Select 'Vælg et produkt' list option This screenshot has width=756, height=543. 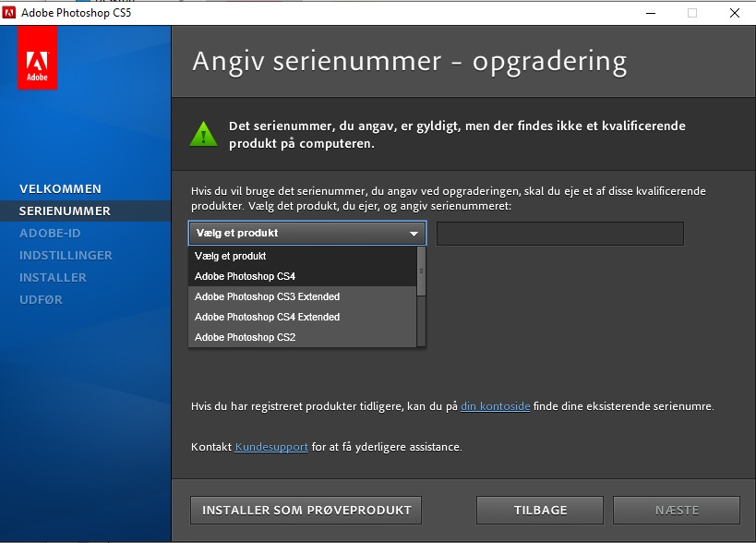click(x=302, y=256)
